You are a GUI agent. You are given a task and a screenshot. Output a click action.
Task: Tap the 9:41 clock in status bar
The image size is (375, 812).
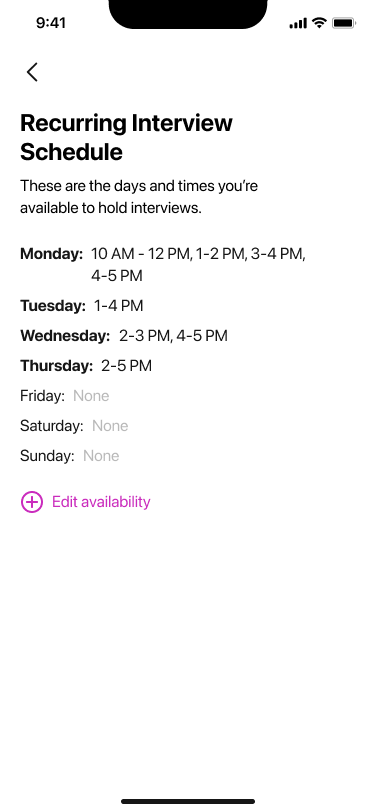(51, 23)
